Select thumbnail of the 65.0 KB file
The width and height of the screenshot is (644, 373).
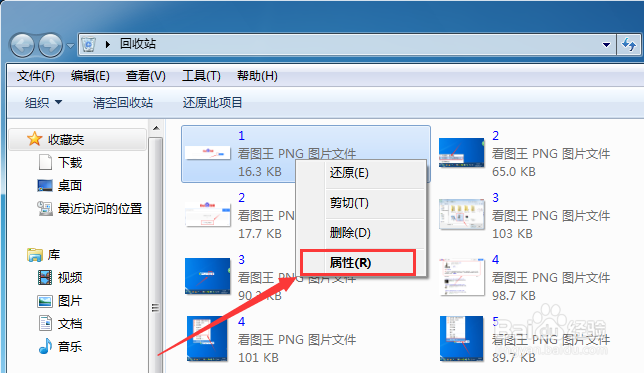click(462, 152)
